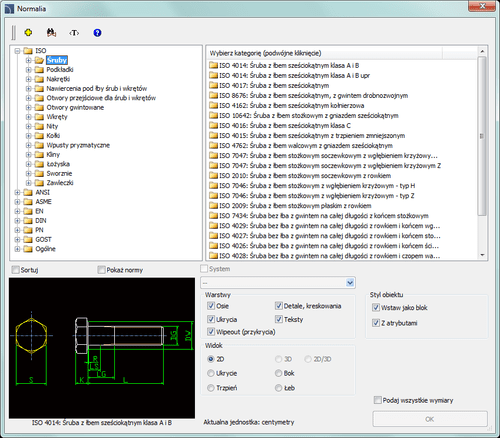Uncheck Detale, kreskowania checkbox
Viewport: 500px width, 438px height.
click(279, 306)
